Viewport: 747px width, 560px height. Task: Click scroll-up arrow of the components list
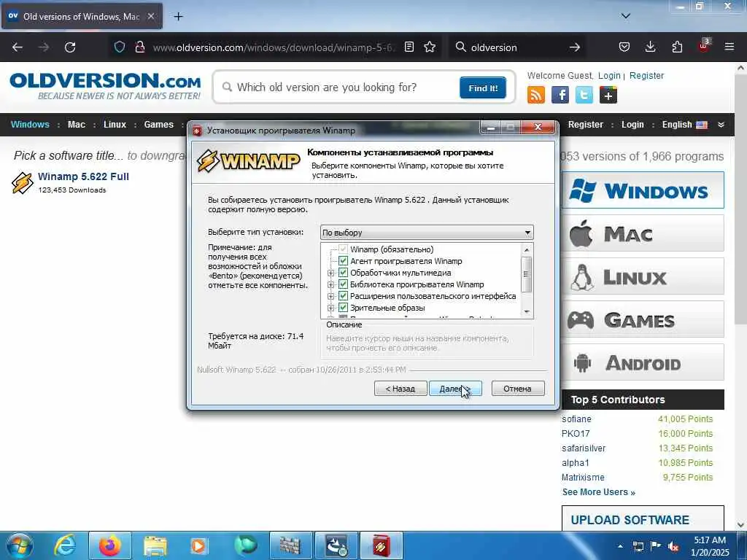(527, 249)
